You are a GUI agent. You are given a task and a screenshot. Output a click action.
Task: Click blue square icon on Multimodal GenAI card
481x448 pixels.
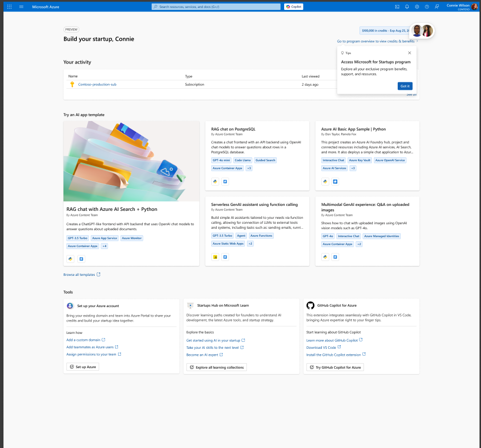pyautogui.click(x=335, y=257)
